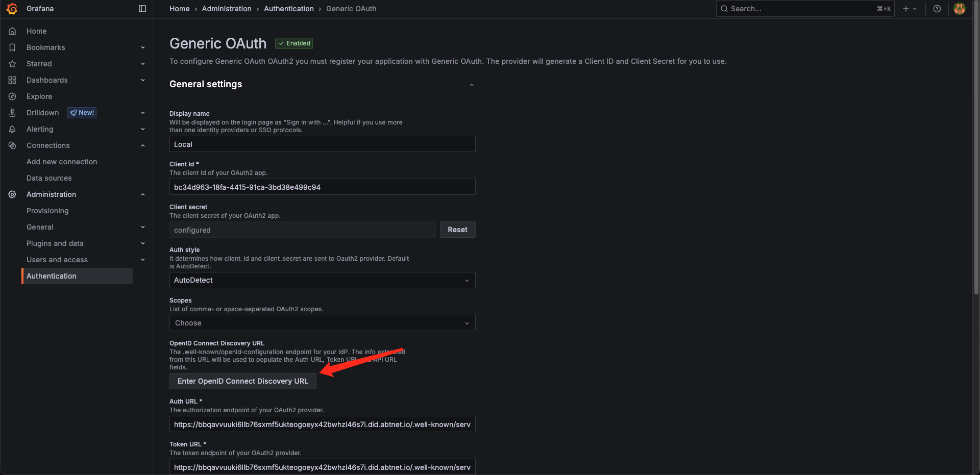980x475 pixels.
Task: Click the Reset client secret button
Action: [457, 230]
